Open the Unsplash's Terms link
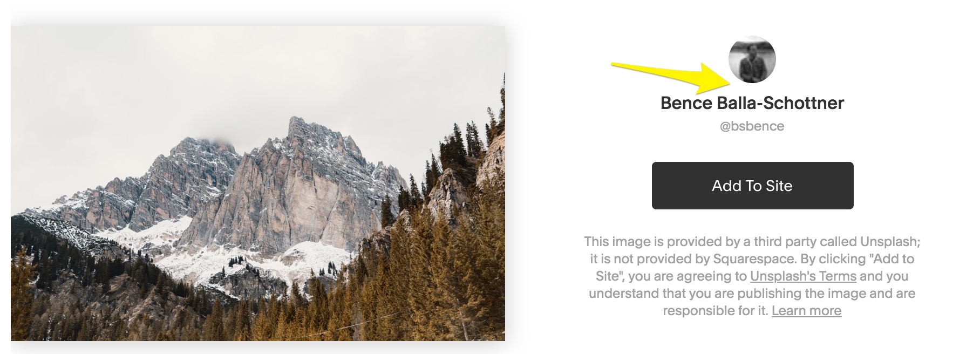 pos(803,276)
